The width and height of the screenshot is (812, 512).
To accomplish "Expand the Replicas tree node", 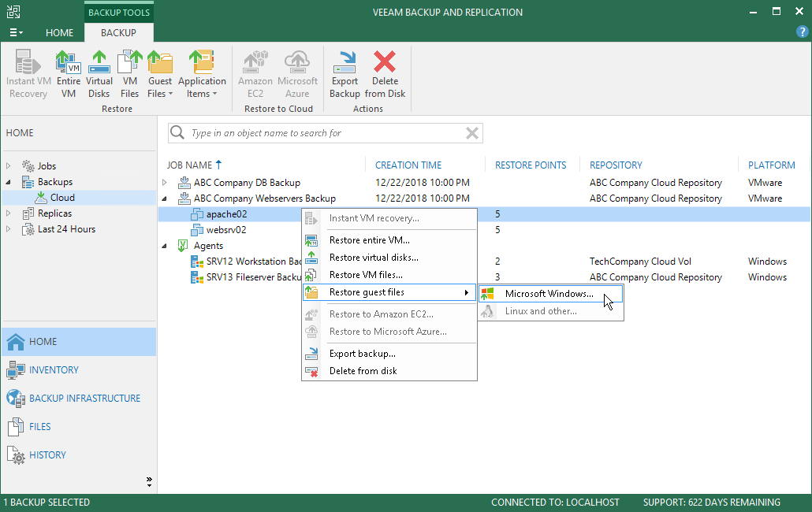I will click(9, 213).
